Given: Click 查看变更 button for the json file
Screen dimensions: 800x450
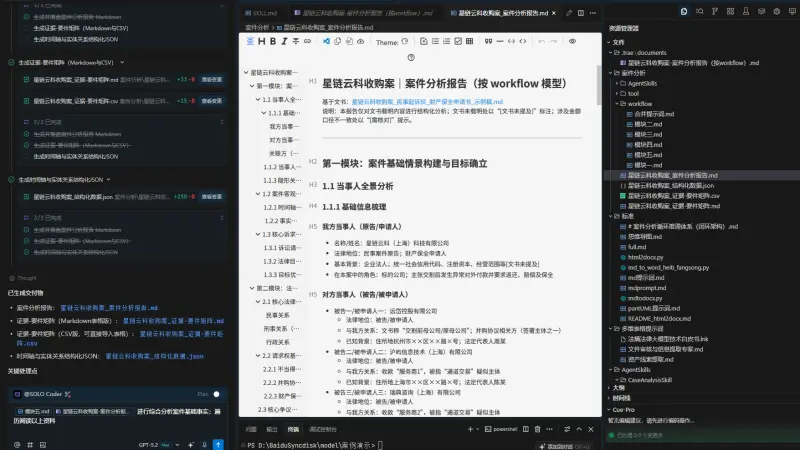Looking at the screenshot, I should 211,196.
